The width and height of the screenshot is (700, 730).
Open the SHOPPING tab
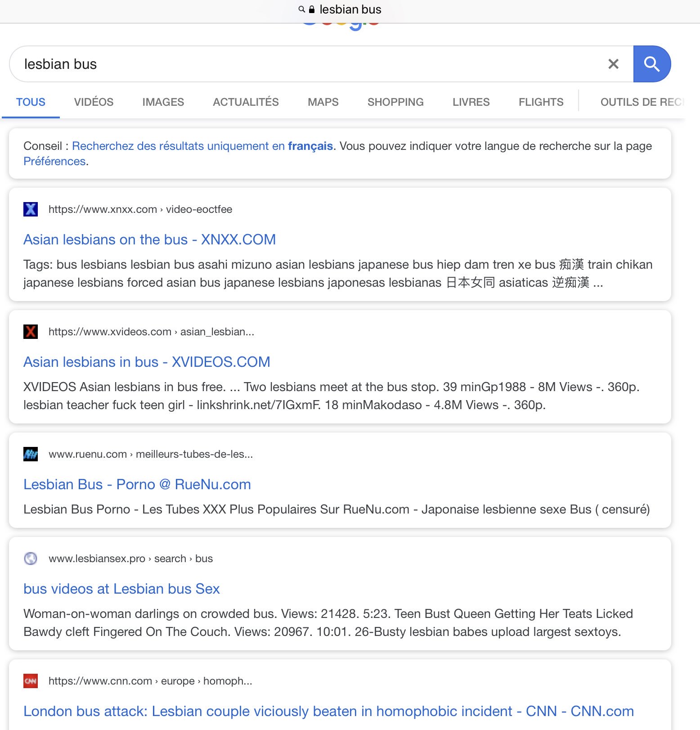395,102
